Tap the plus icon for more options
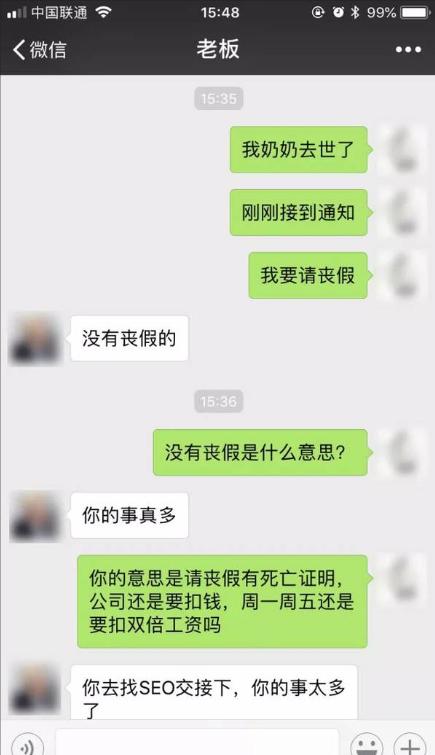435x755 pixels. tap(409, 745)
